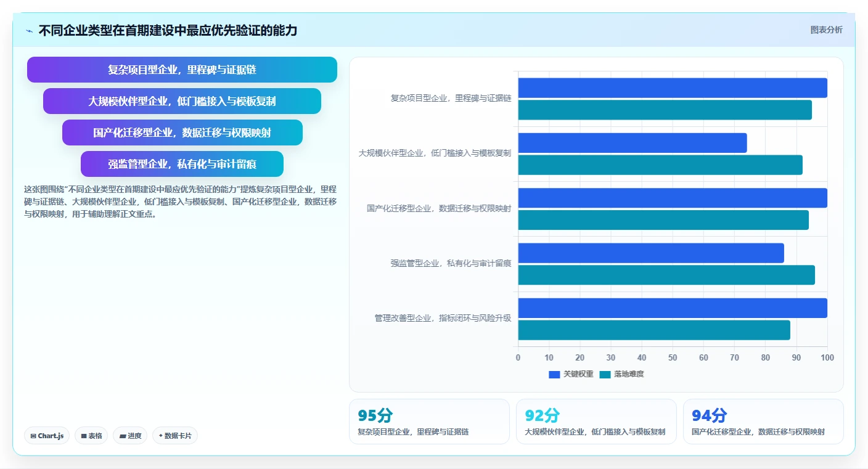The width and height of the screenshot is (868, 469).
Task: Click the 进度 tag
Action: (x=130, y=436)
